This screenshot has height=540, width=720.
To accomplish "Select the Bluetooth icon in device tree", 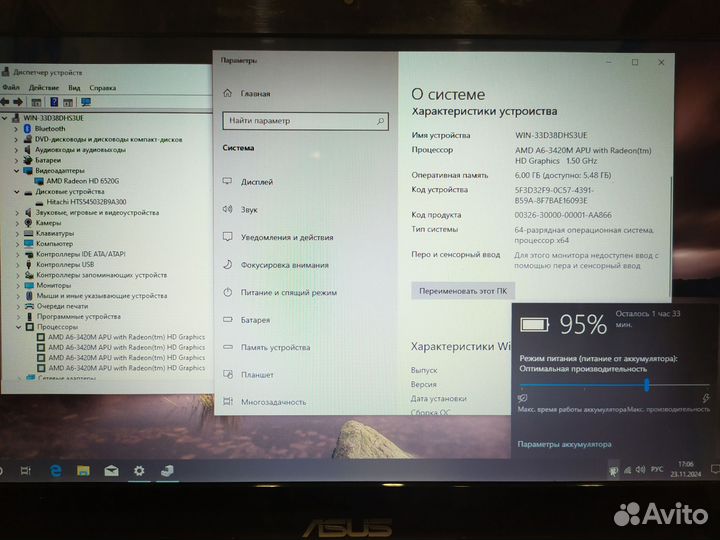I will tap(27, 129).
